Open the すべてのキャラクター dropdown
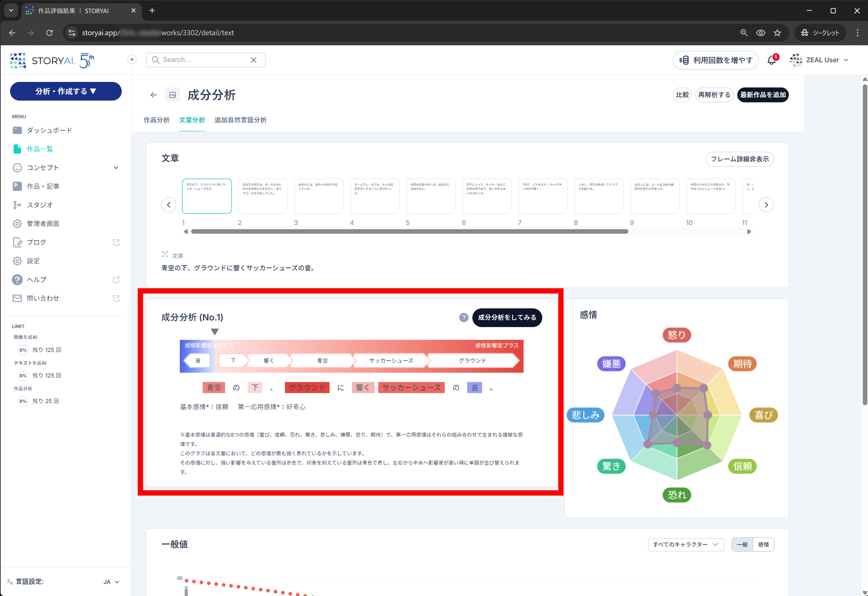868x596 pixels. [686, 544]
